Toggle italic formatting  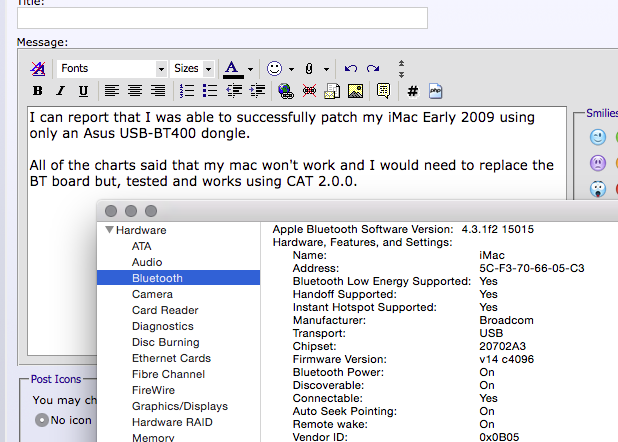pyautogui.click(x=60, y=91)
